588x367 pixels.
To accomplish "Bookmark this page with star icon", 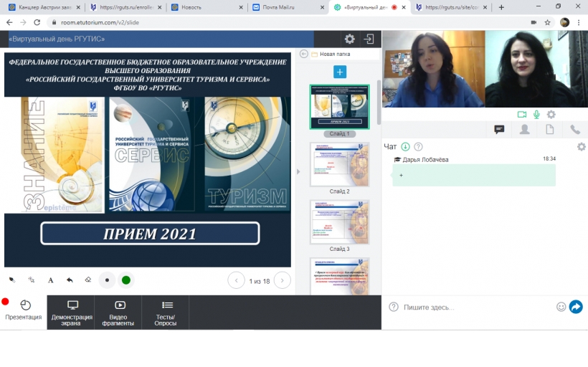I will tap(548, 22).
